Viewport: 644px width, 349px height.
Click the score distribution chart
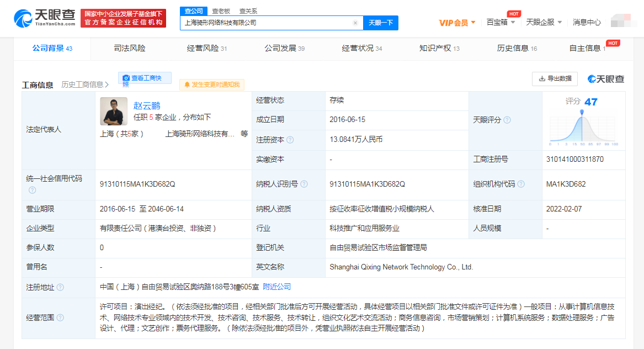point(583,128)
